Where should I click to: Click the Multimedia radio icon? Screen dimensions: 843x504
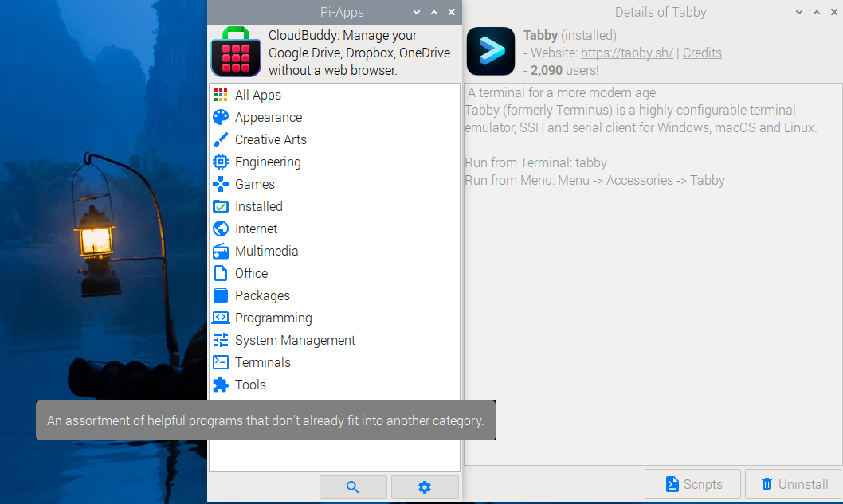tap(221, 251)
